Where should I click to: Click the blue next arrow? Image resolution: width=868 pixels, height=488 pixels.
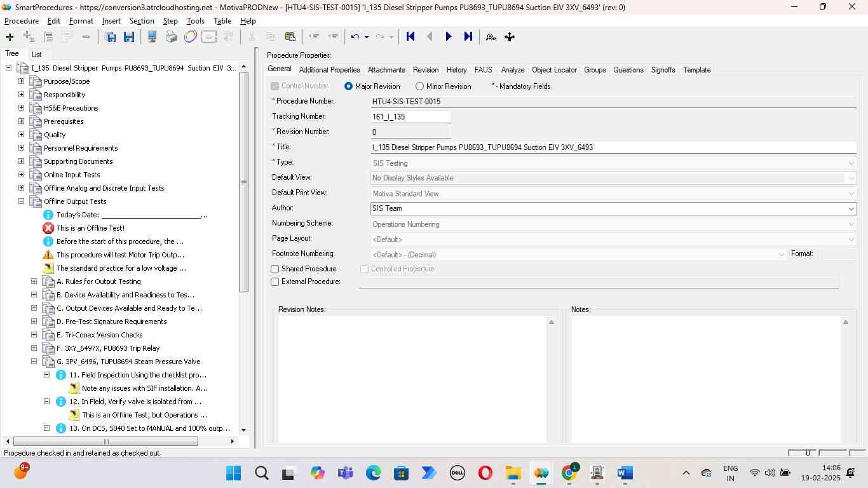(449, 37)
